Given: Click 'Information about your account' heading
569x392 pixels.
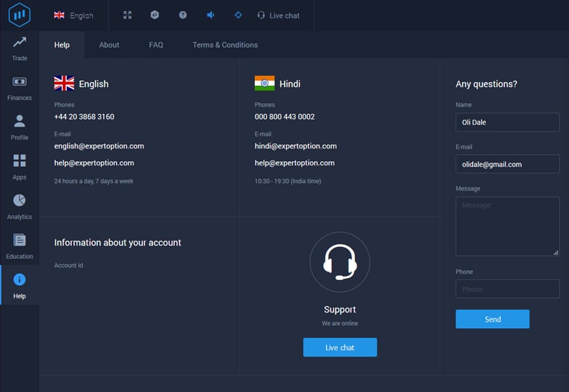Looking at the screenshot, I should pyautogui.click(x=118, y=243).
